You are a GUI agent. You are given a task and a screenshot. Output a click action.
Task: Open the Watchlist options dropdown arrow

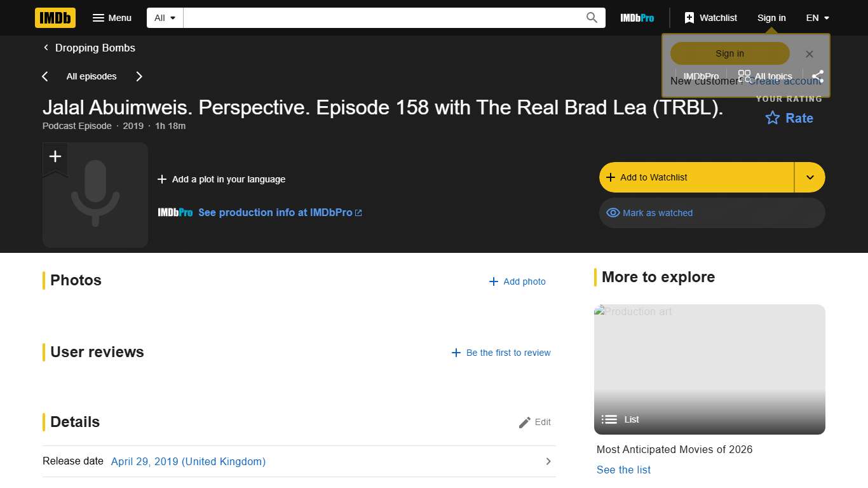point(810,177)
